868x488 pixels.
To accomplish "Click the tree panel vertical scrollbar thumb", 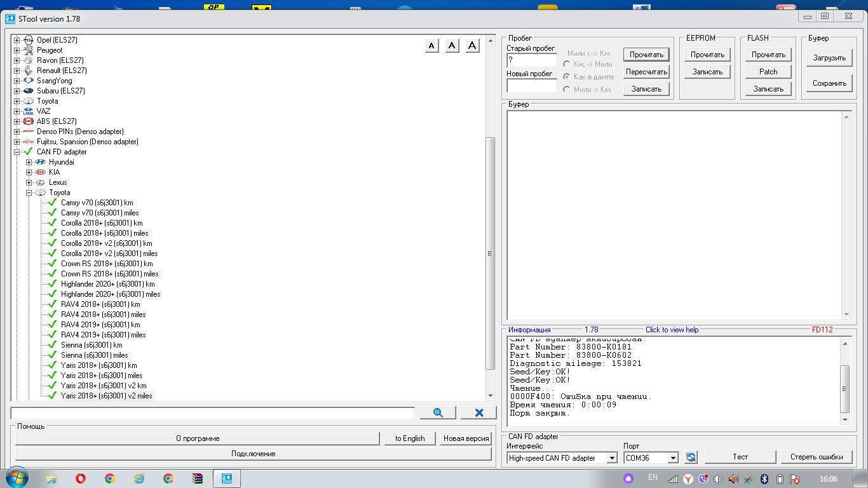I will [x=490, y=254].
